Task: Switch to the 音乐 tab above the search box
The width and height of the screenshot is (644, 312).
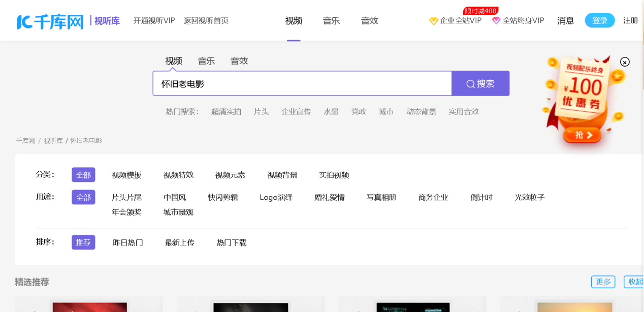Action: point(206,60)
